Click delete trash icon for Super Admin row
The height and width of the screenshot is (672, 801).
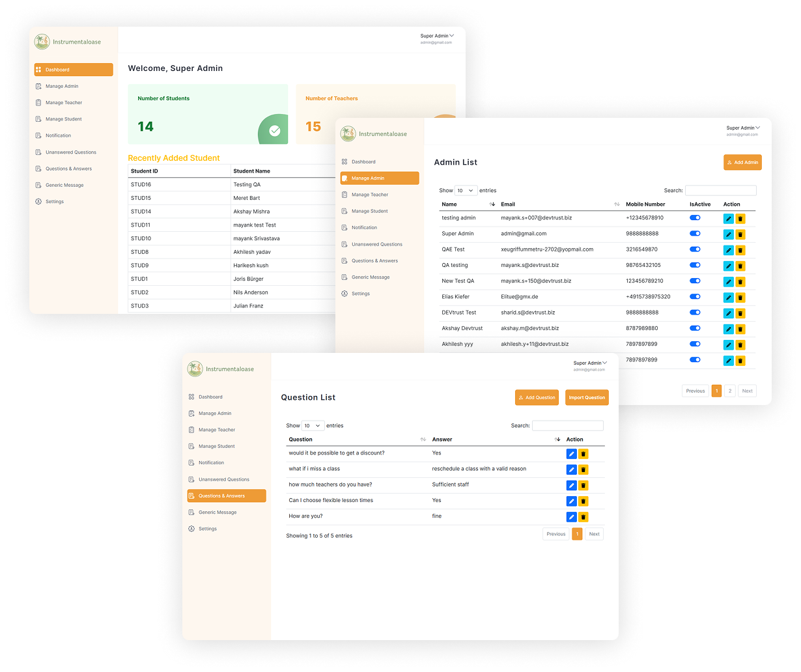coord(740,234)
